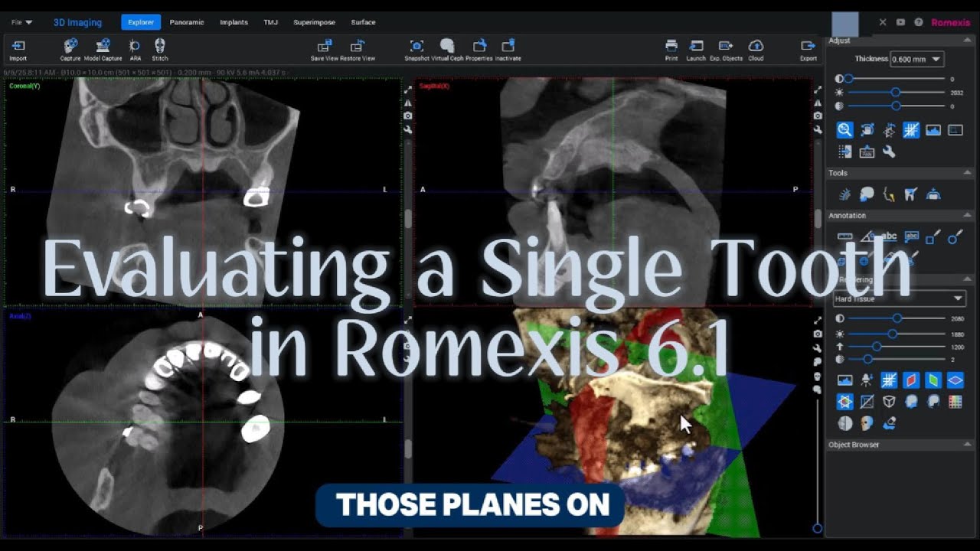Click the Romexis logo text
This screenshot has height=551, width=980.
[x=951, y=22]
